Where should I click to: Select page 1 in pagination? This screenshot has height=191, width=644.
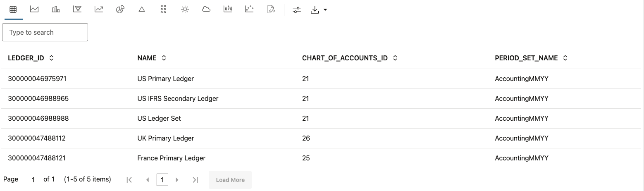point(162,180)
